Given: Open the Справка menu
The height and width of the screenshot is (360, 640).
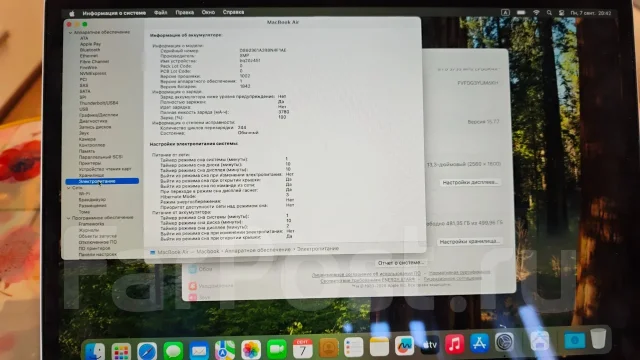Looking at the screenshot, I should tap(233, 12).
